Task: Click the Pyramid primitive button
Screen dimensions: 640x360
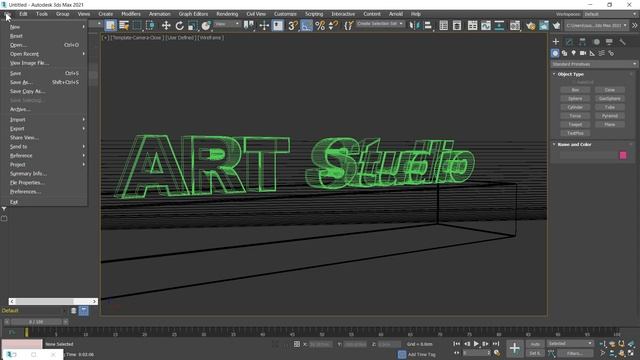Action: 610,116
